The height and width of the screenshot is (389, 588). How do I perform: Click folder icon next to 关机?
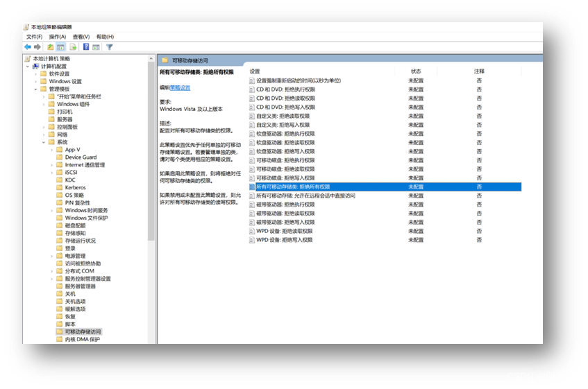(59, 294)
